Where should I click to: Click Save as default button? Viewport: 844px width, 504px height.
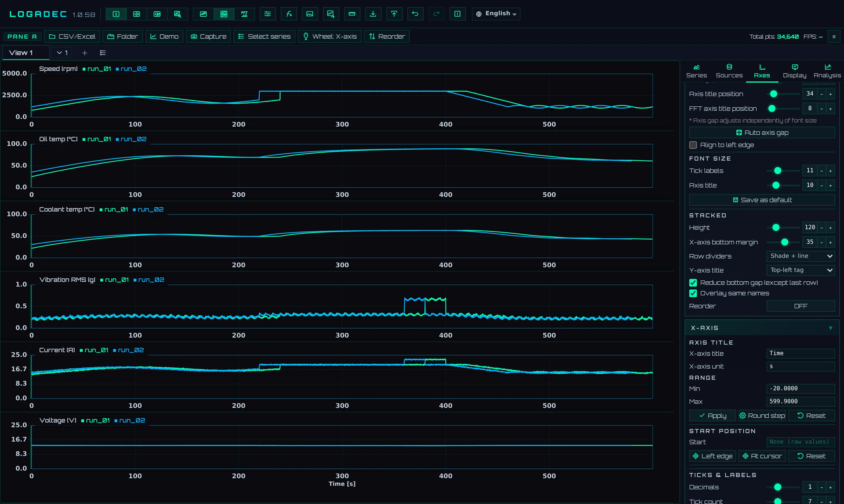point(762,200)
